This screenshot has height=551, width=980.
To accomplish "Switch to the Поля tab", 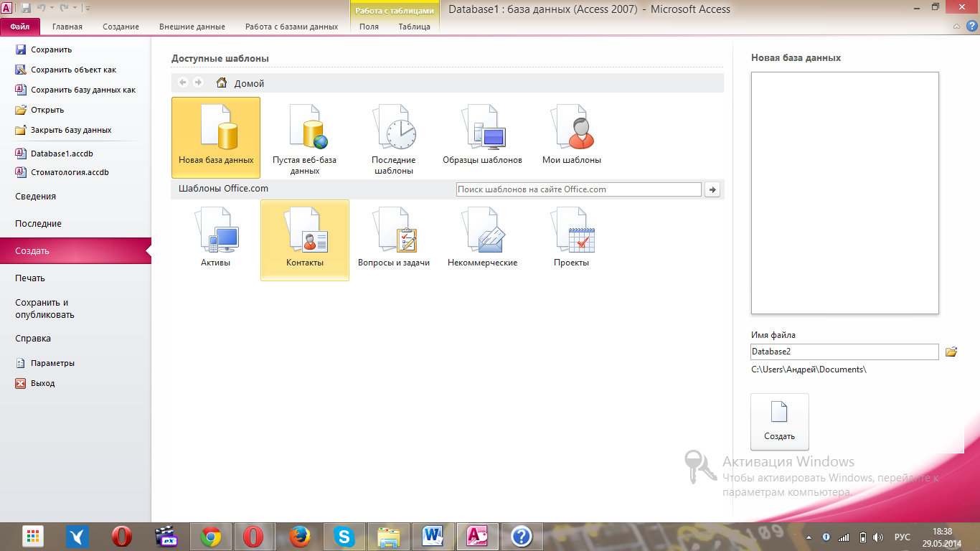I will click(369, 27).
